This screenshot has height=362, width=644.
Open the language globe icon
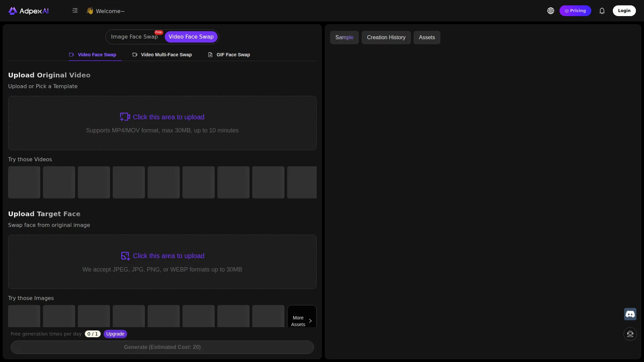[x=550, y=10]
